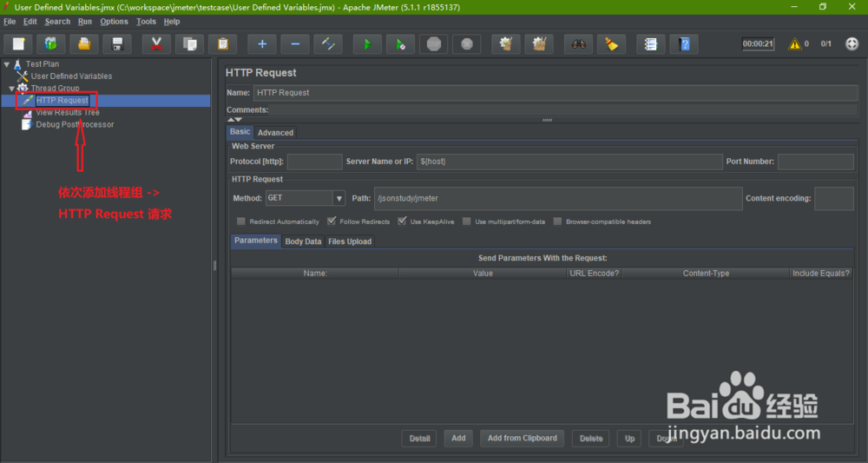Toggle Redirect Automatically checkbox
The image size is (868, 463).
[x=240, y=222]
